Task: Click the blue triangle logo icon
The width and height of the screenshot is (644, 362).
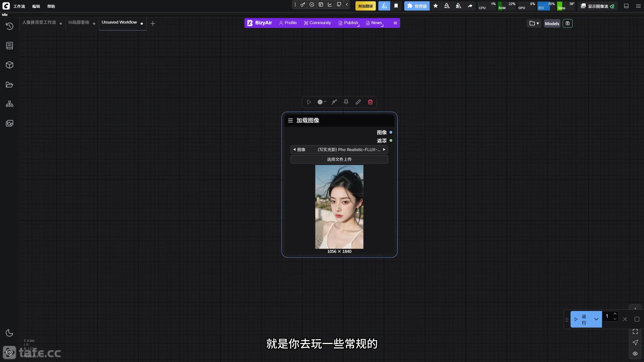Action: point(384,6)
